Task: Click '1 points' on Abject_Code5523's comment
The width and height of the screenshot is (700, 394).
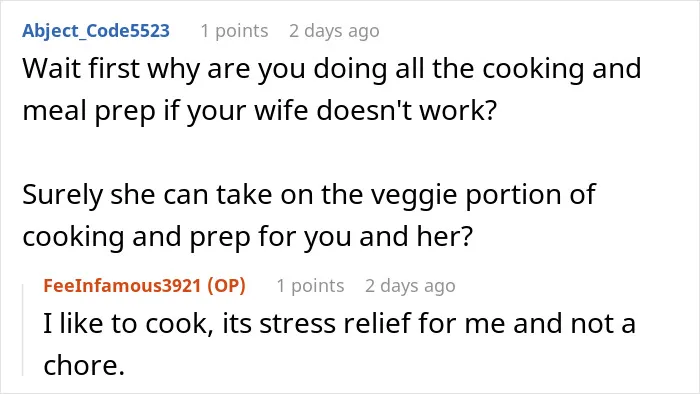Action: tap(234, 31)
